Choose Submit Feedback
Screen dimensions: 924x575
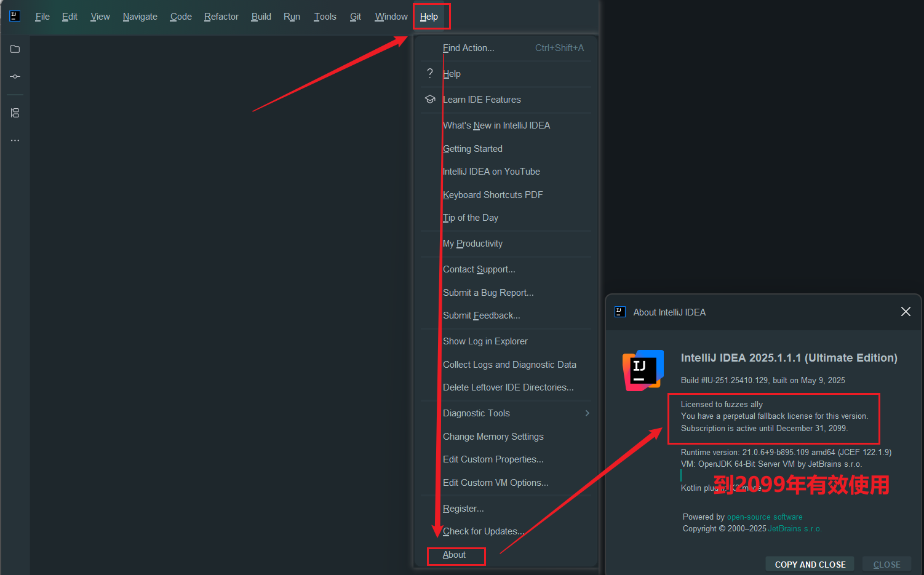click(x=506, y=315)
